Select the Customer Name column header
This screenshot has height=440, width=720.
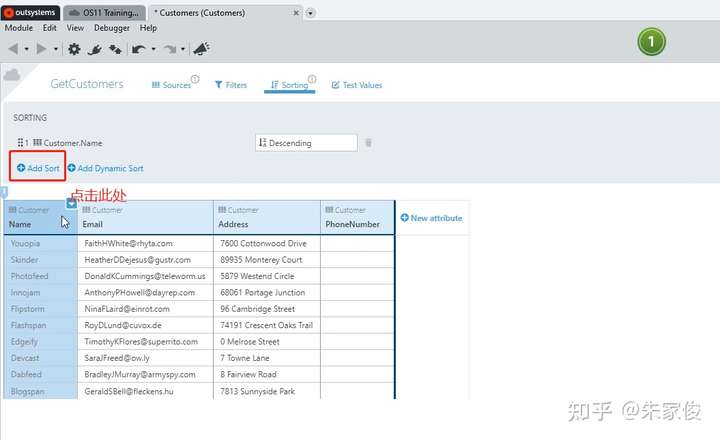pyautogui.click(x=40, y=217)
